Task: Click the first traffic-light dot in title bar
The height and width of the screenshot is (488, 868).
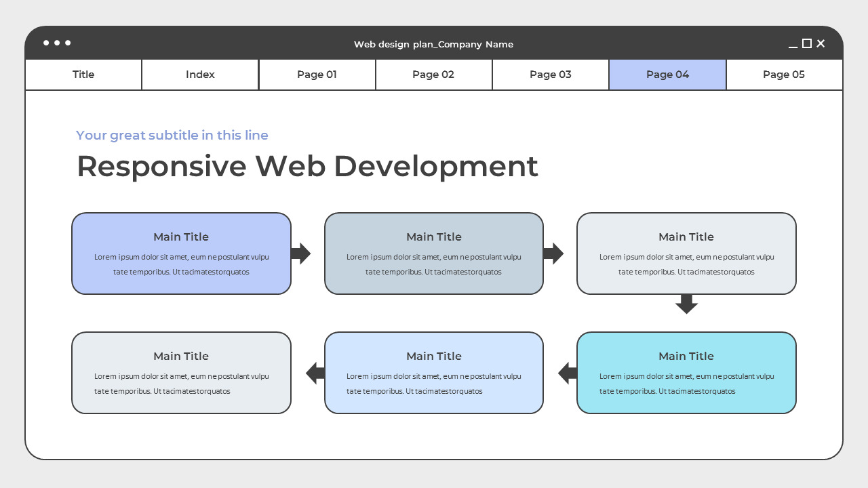Action: 45,43
